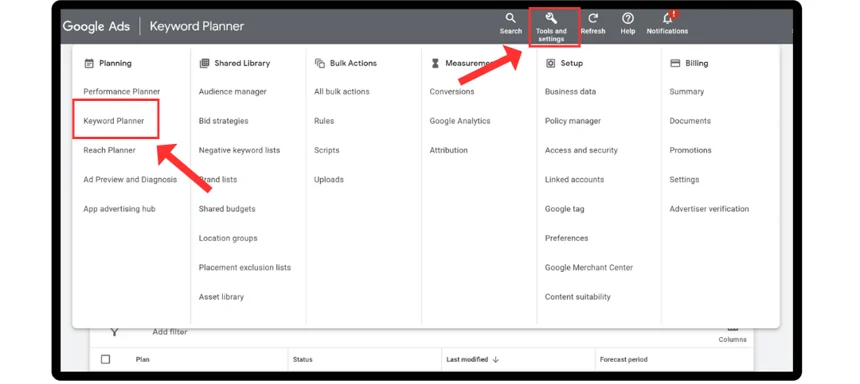Open the Notifications bell icon

click(x=667, y=18)
